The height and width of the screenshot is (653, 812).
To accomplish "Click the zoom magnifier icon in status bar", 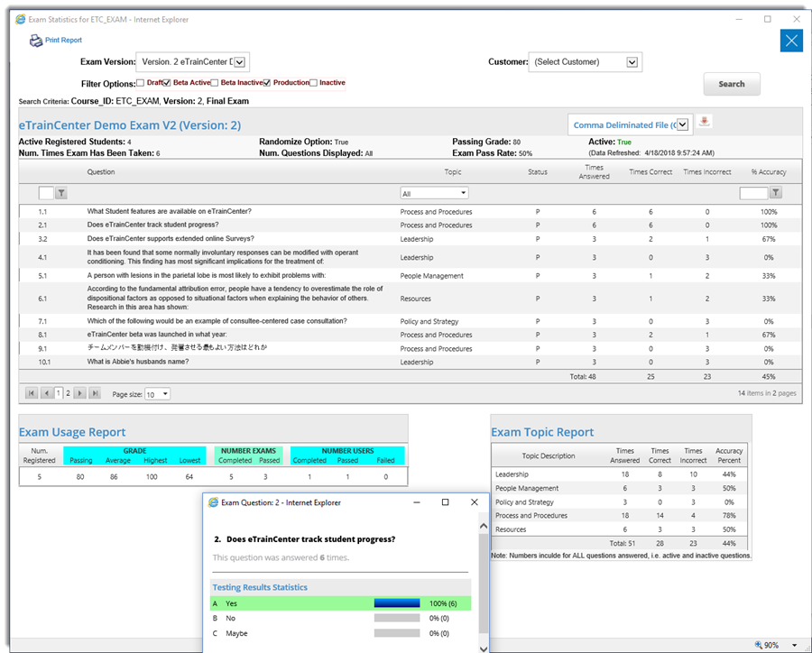I will [758, 645].
